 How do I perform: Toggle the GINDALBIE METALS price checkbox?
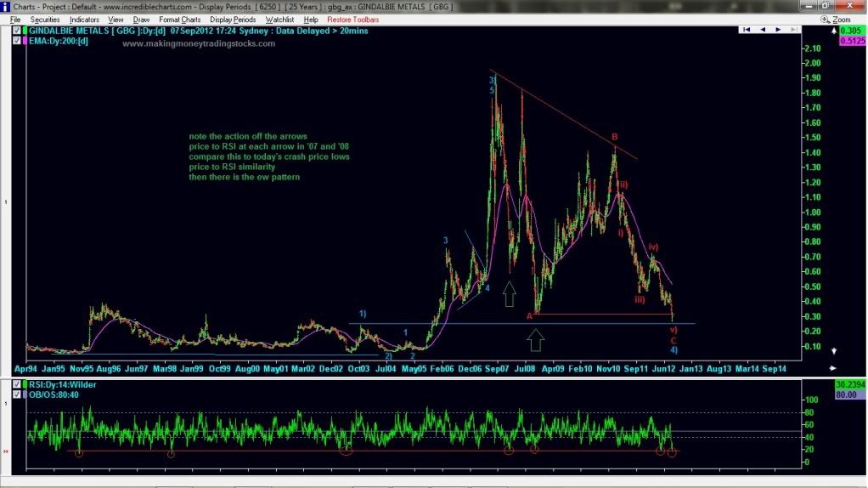17,31
